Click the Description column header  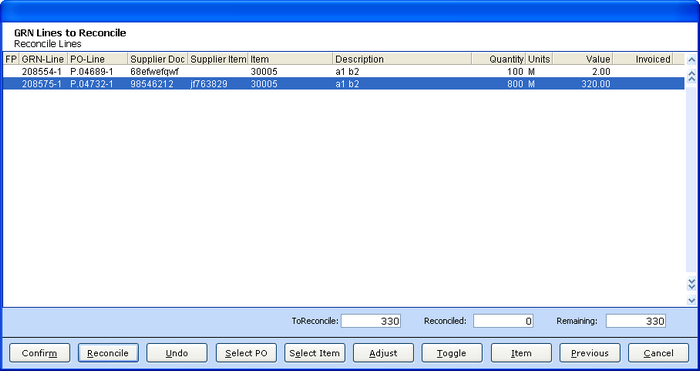point(402,59)
